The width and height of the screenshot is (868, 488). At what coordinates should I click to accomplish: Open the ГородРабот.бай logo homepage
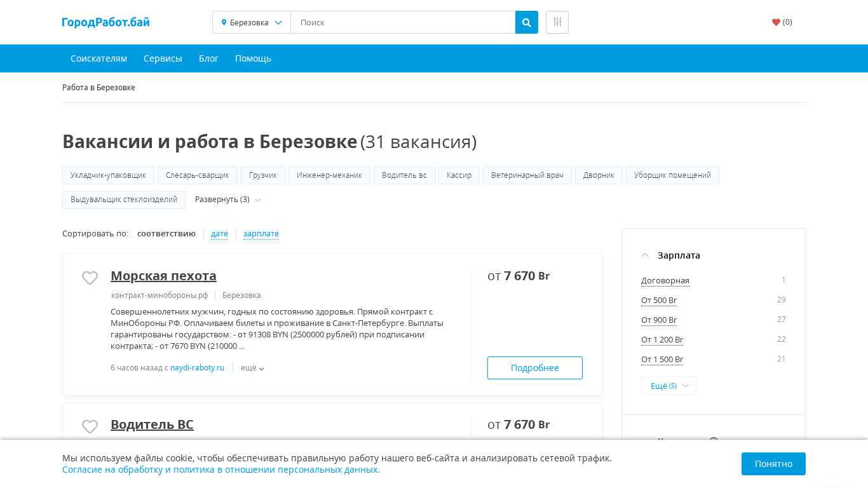(106, 22)
